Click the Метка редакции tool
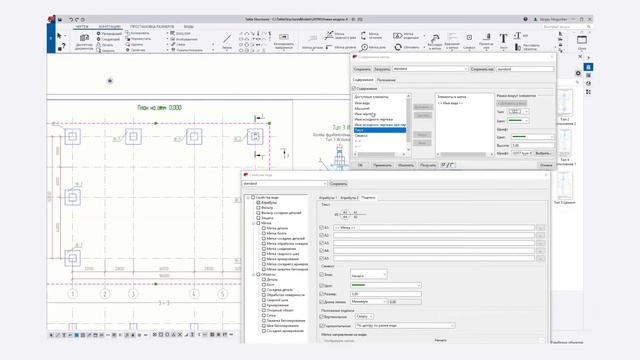This screenshot has width=640, height=360. click(x=406, y=36)
